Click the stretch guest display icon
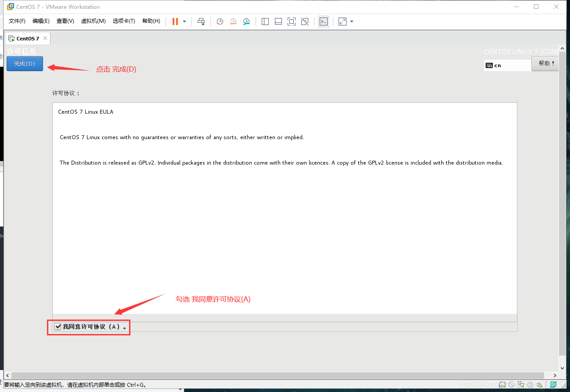Viewport: 570px width, 392px height. point(343,22)
